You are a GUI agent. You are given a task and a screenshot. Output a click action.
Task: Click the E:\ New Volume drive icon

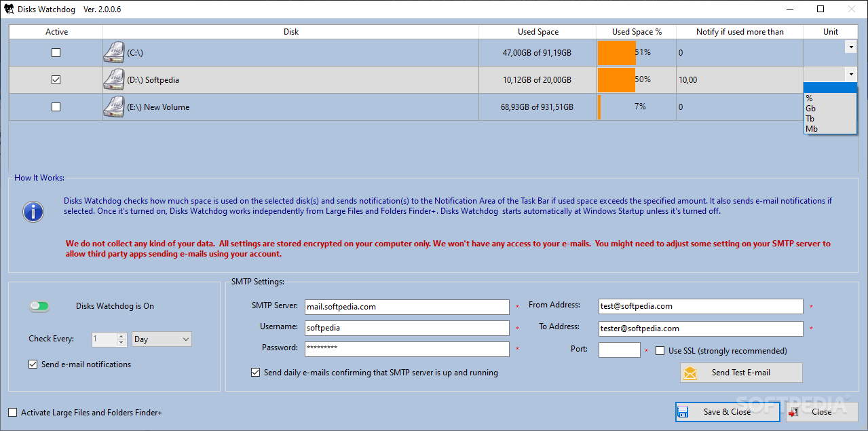113,107
